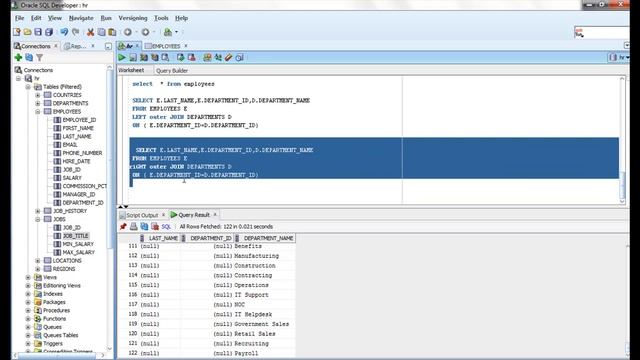Image resolution: width=640 pixels, height=360 pixels.
Task: Collapse the EMPLOYEES table node
Action: coord(38,111)
